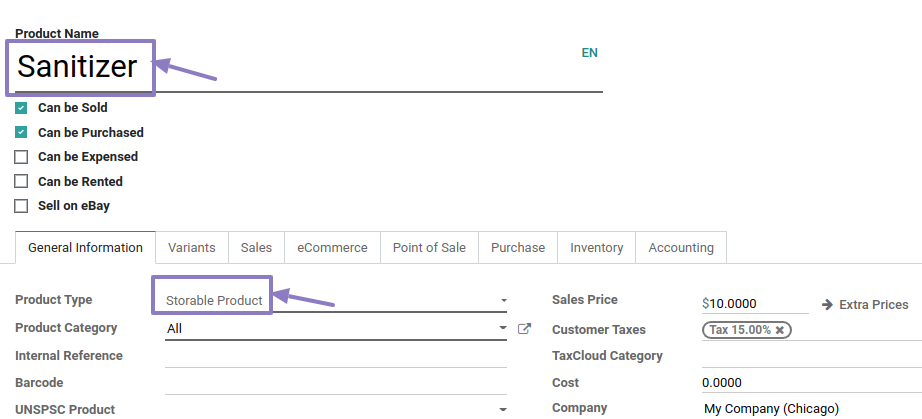Go to the Inventory tab

pos(596,248)
